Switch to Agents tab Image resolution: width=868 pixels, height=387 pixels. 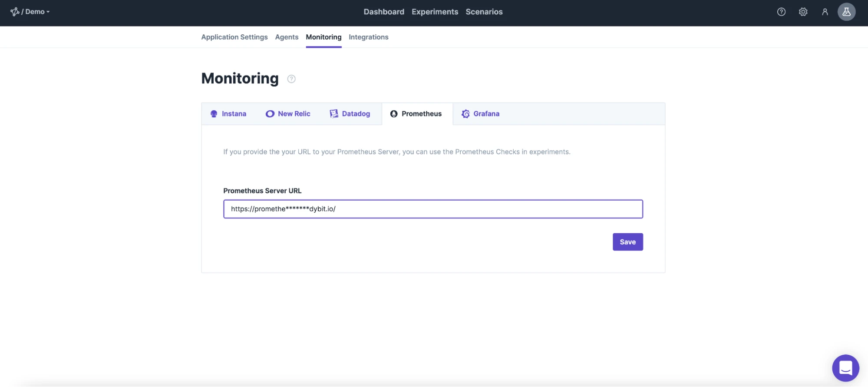tap(287, 37)
